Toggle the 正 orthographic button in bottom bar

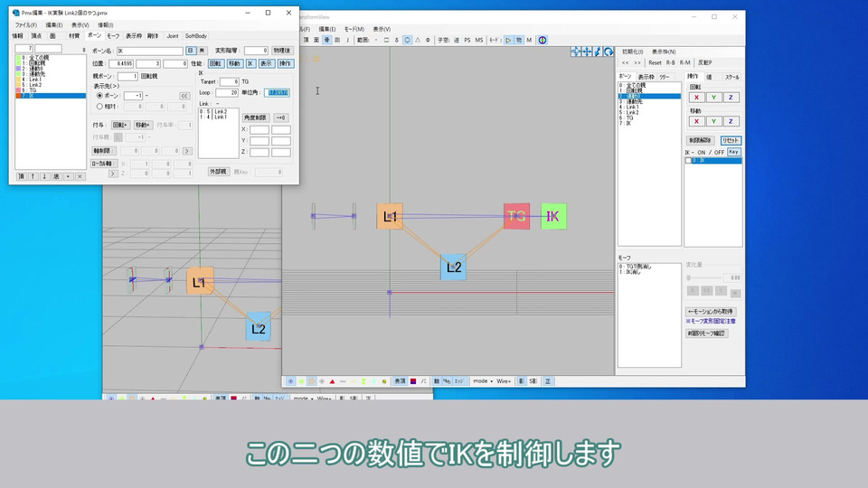[x=548, y=381]
